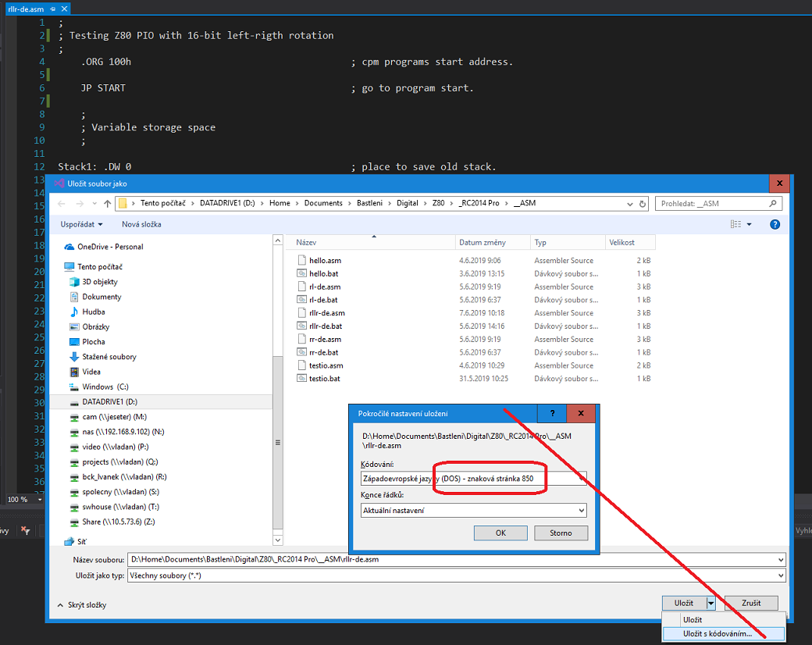
Task: Open Kódování encoding dropdown
Action: point(582,479)
